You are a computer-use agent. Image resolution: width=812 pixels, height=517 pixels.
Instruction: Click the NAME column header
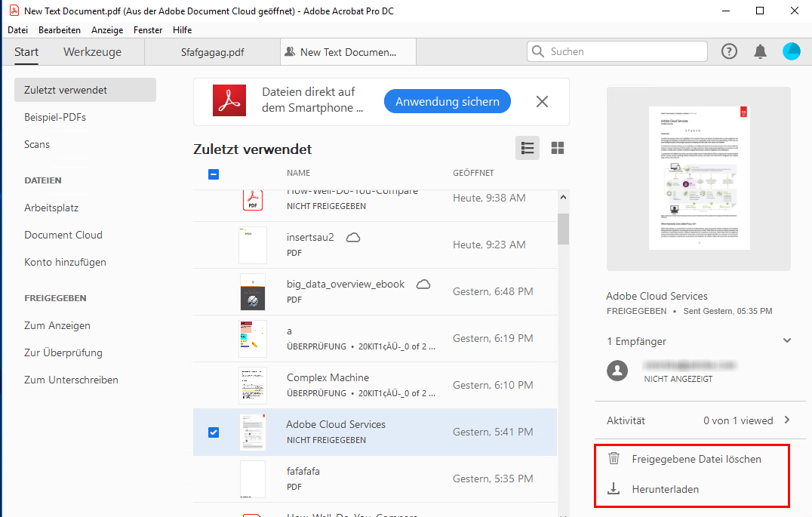[x=298, y=173]
